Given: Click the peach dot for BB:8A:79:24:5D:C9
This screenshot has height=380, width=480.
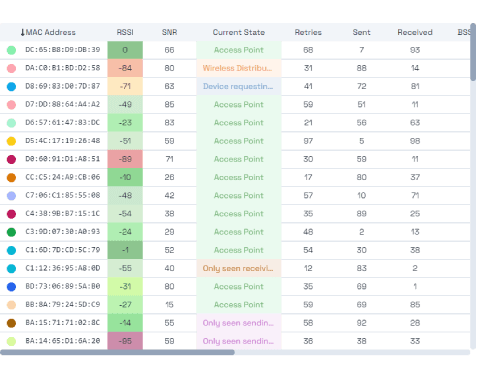Looking at the screenshot, I should (11, 305).
